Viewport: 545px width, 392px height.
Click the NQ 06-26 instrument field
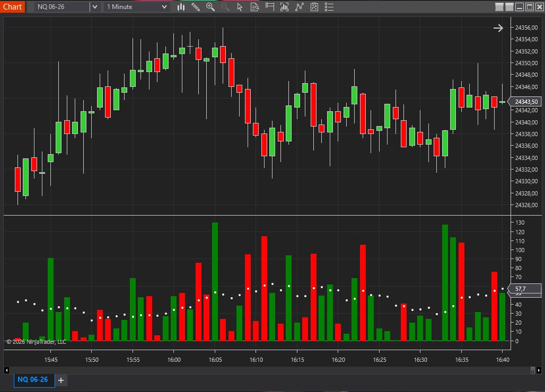click(x=62, y=7)
